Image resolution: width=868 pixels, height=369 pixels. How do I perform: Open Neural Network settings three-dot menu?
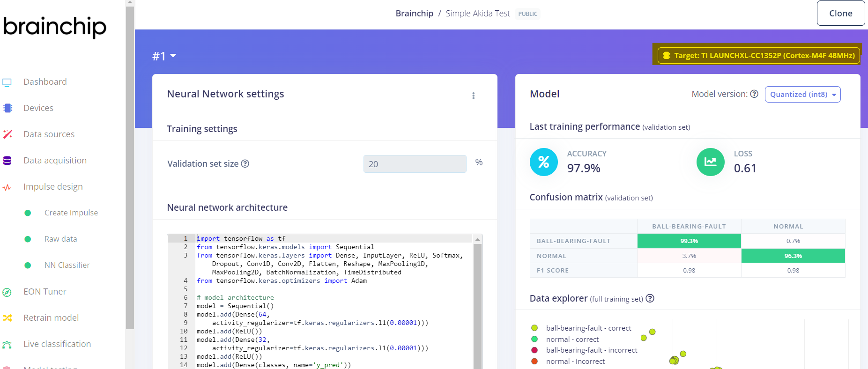coord(474,96)
